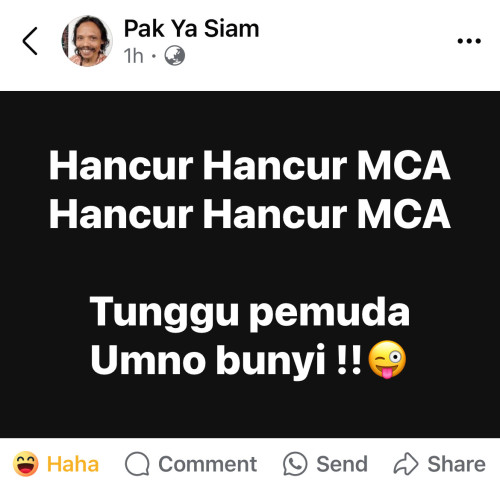Select the Share label

click(457, 464)
